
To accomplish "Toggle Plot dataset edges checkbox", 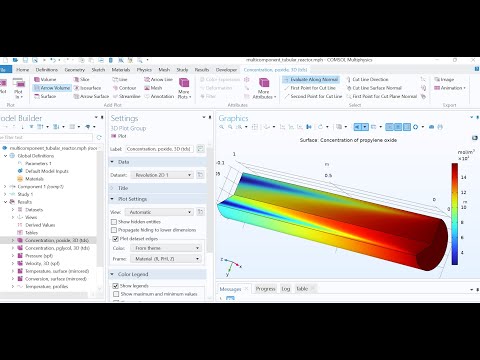I will (x=115, y=239).
